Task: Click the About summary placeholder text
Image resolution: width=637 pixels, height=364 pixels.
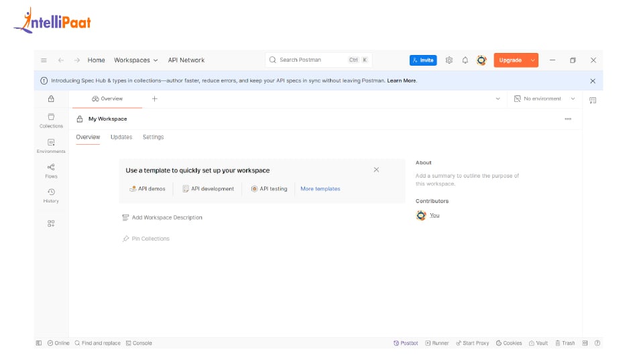Action: pos(467,180)
